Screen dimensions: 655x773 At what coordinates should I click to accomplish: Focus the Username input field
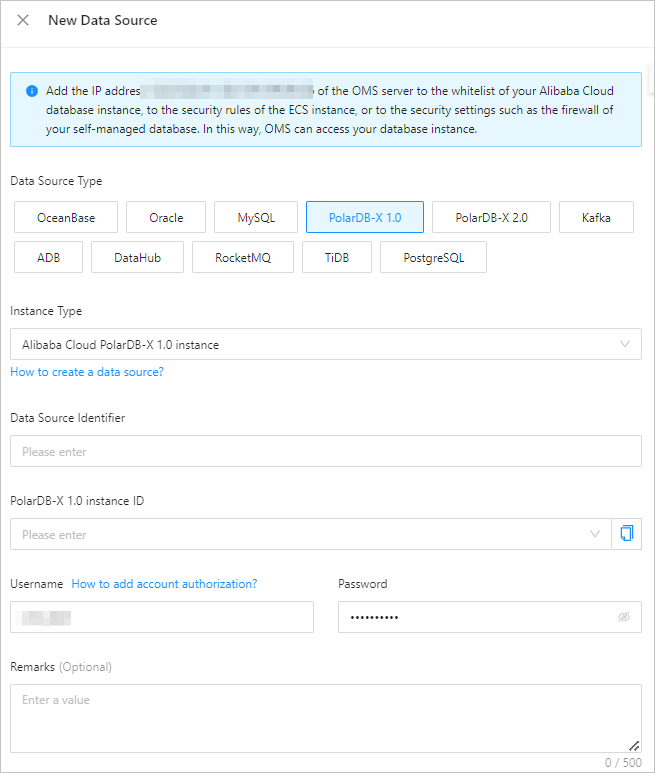(162, 617)
